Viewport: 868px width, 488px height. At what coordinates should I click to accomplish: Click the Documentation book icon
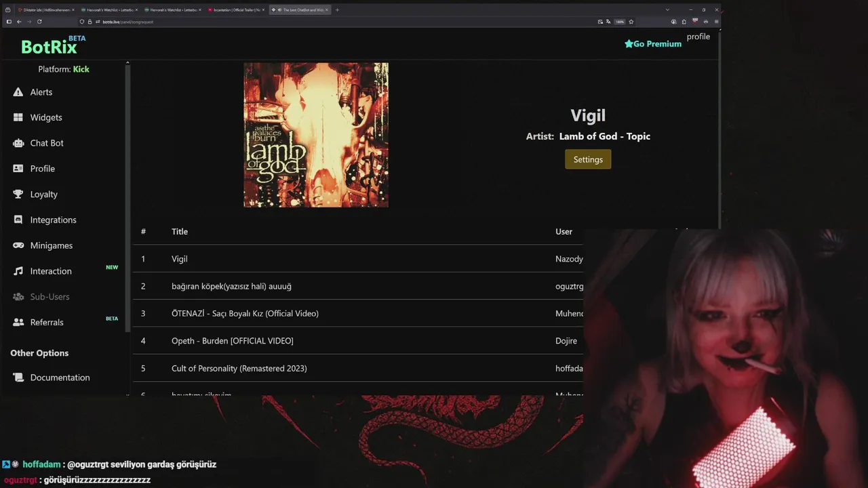[18, 378]
